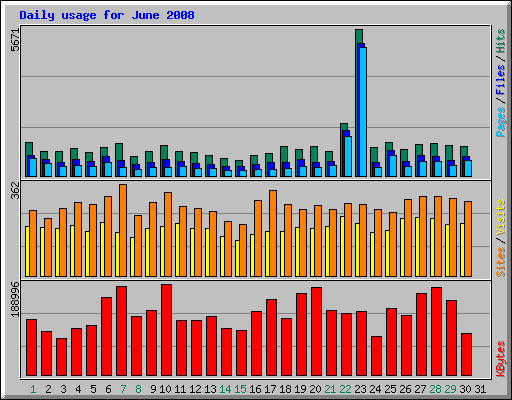The width and height of the screenshot is (512, 400).
Task: Click the Sites legend label
Action: pyautogui.click(x=501, y=262)
